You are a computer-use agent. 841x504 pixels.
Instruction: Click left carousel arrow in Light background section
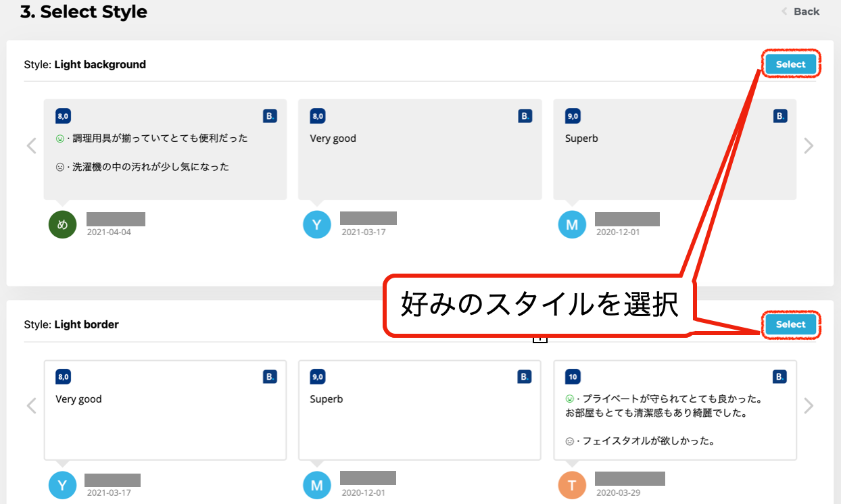(31, 146)
